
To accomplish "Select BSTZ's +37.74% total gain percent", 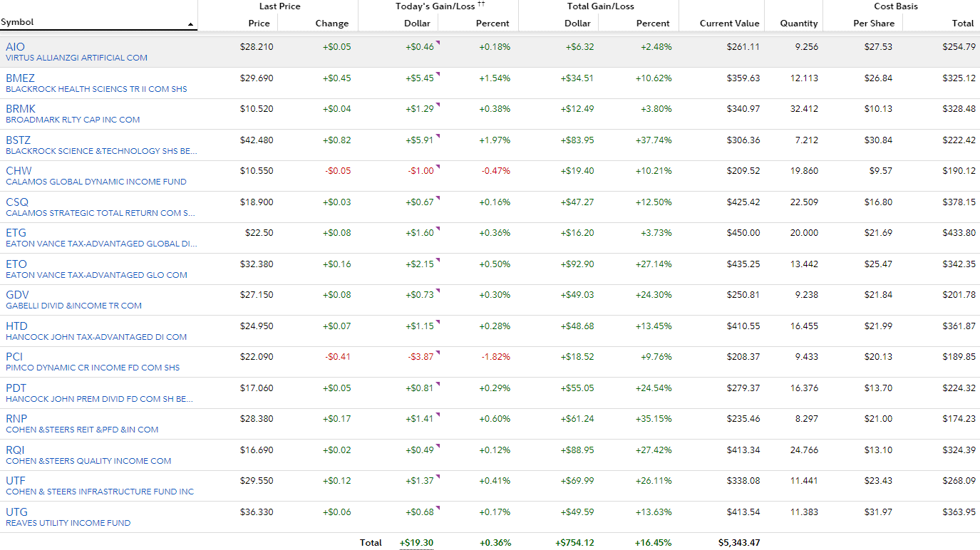I will (x=654, y=140).
